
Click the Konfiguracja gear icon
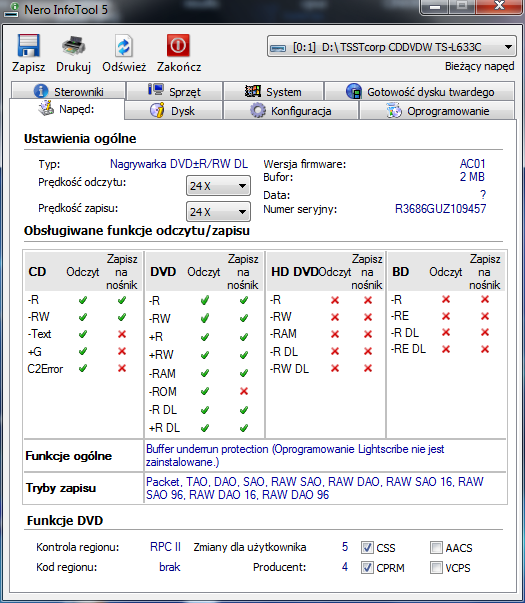click(258, 111)
